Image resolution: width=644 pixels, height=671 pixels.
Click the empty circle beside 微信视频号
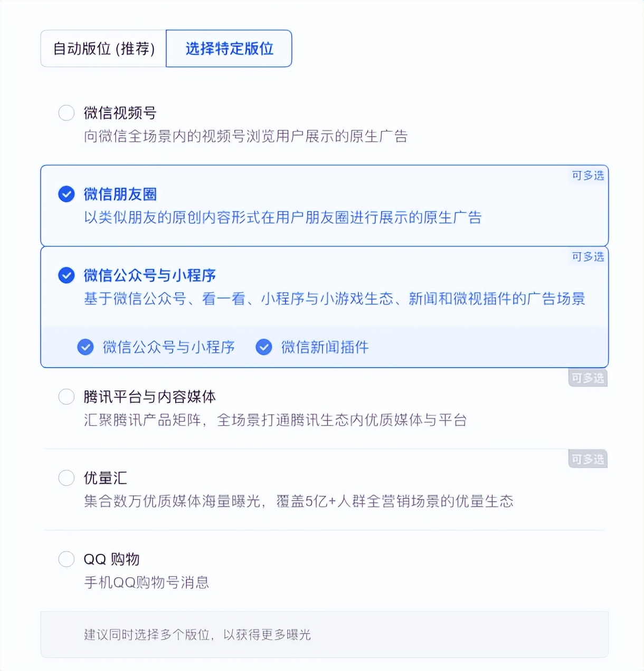[66, 112]
